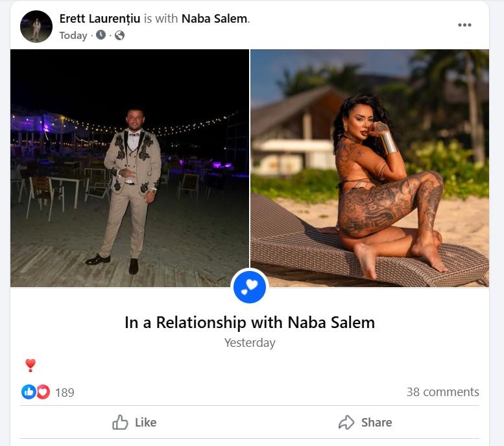Viewport: 504px width, 446px height.
Task: View the 189 reactions list
Action: click(x=64, y=392)
